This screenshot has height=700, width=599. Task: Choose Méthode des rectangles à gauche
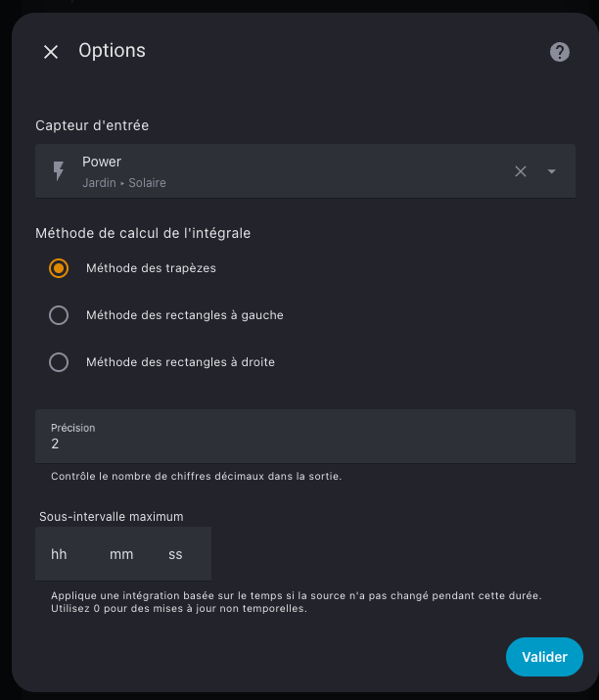59,315
